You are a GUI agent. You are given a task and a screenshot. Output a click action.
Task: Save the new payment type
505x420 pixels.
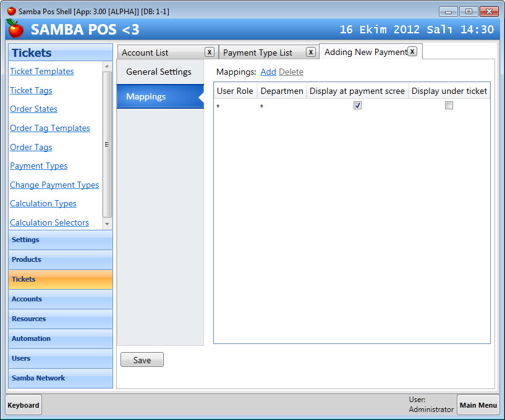click(142, 360)
